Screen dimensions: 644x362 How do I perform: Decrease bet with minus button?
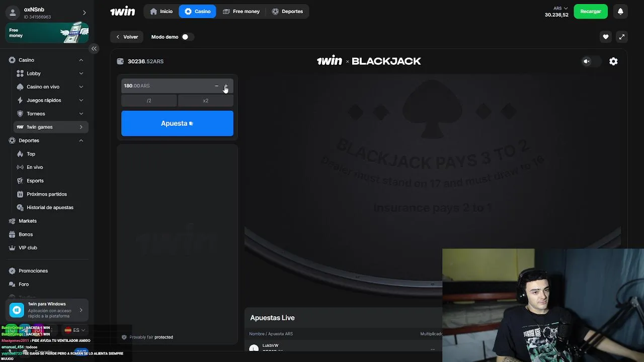click(217, 86)
